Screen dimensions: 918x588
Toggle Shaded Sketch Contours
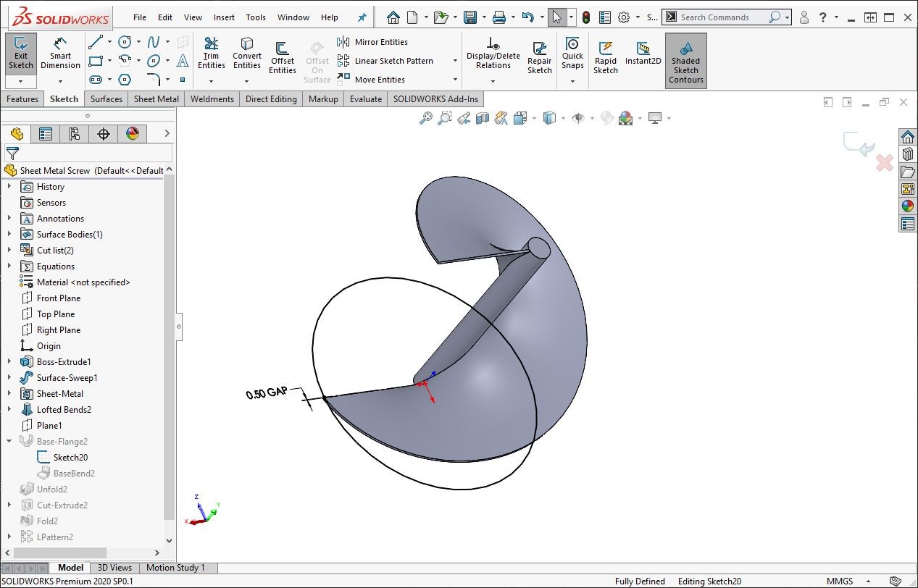click(685, 61)
